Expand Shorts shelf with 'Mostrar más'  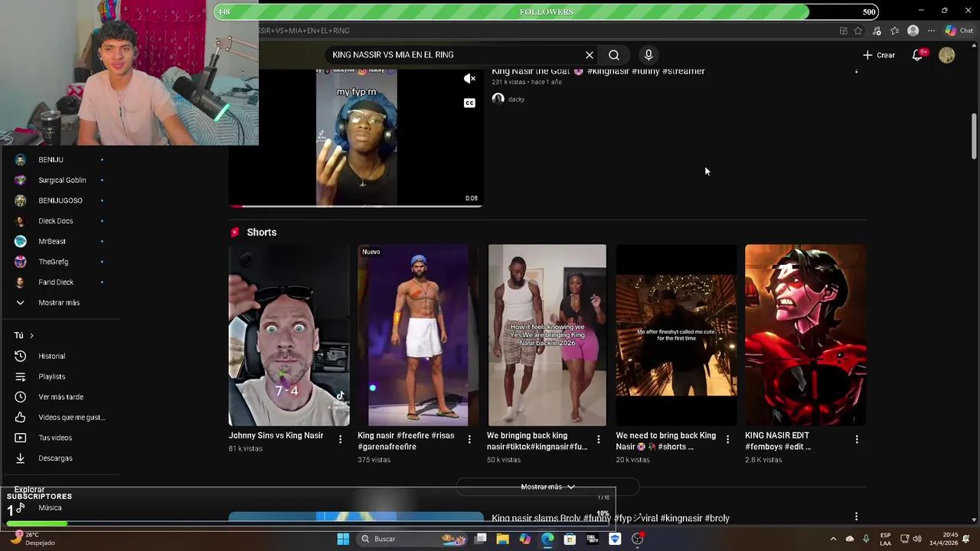pyautogui.click(x=547, y=487)
